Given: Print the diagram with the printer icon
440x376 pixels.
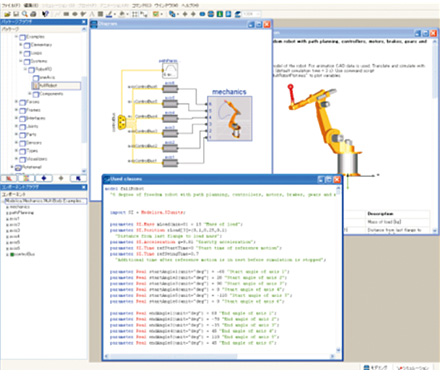Looking at the screenshot, I should coord(33,14).
